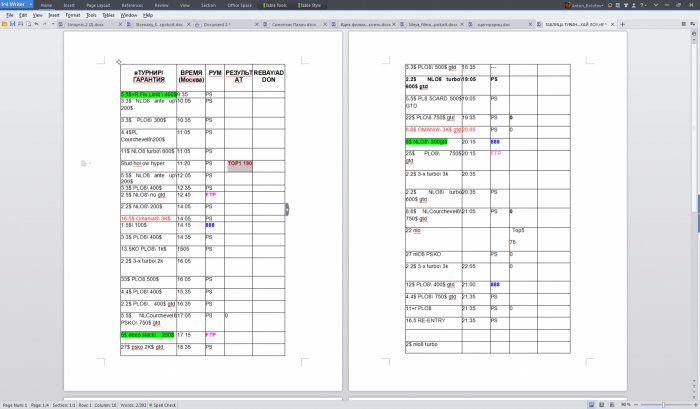Click the table column handle on the right edge
This screenshot has width=700, height=409.
[287, 209]
